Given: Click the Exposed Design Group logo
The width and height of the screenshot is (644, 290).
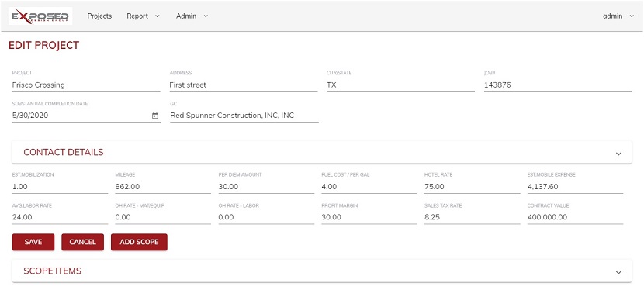Looking at the screenshot, I should [x=40, y=16].
